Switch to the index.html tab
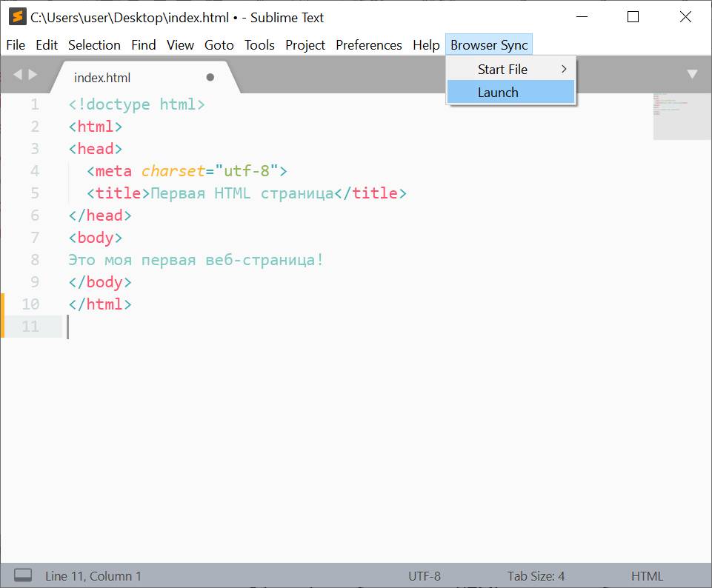Screen dimensions: 712x588 coord(104,78)
